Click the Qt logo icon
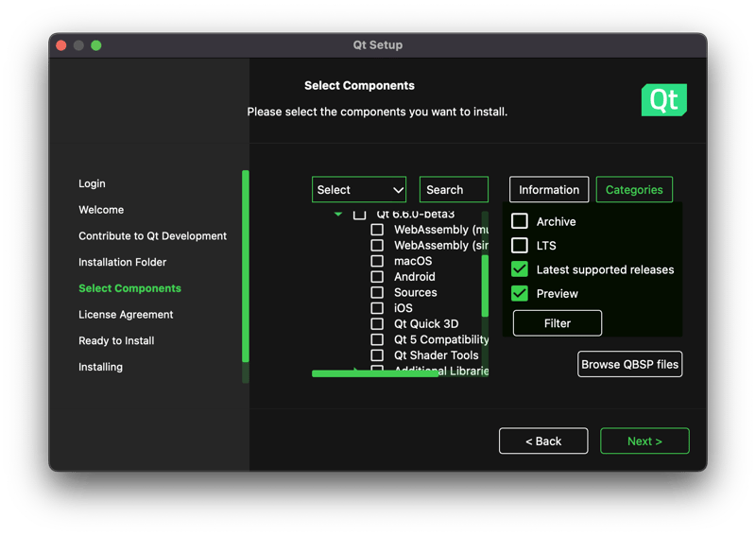The image size is (756, 536). click(x=663, y=100)
